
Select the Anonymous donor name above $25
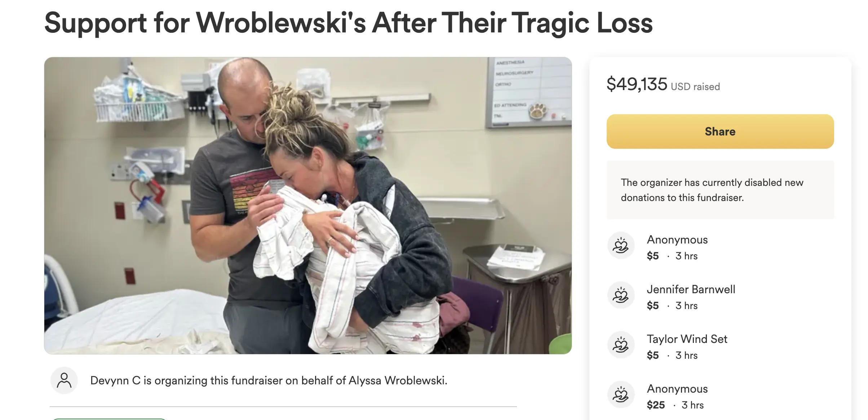click(x=677, y=389)
